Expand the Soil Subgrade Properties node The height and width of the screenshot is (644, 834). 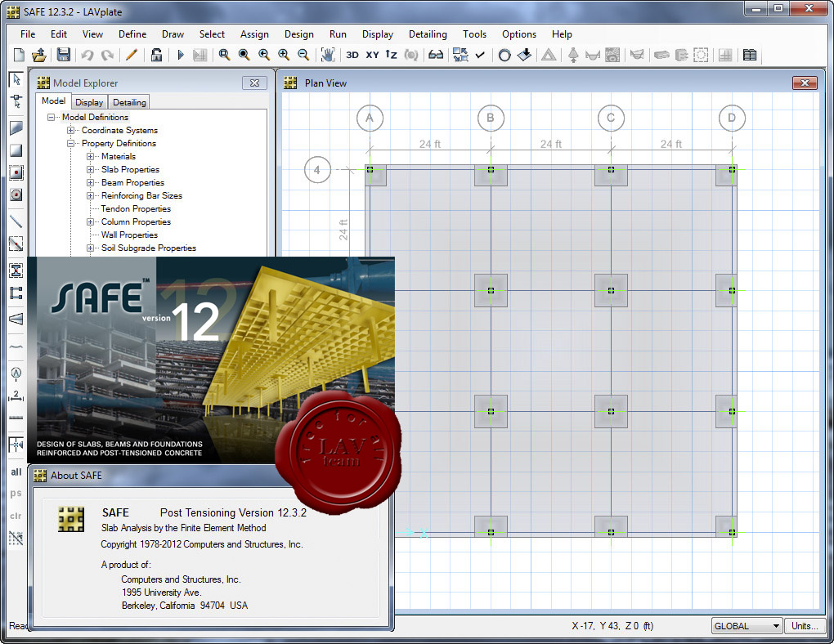[x=90, y=248]
